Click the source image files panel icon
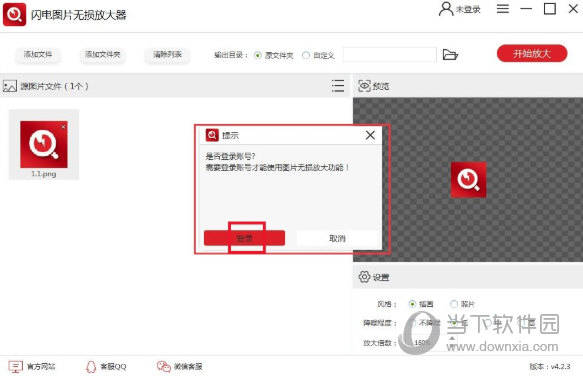583x376 pixels. click(x=10, y=86)
